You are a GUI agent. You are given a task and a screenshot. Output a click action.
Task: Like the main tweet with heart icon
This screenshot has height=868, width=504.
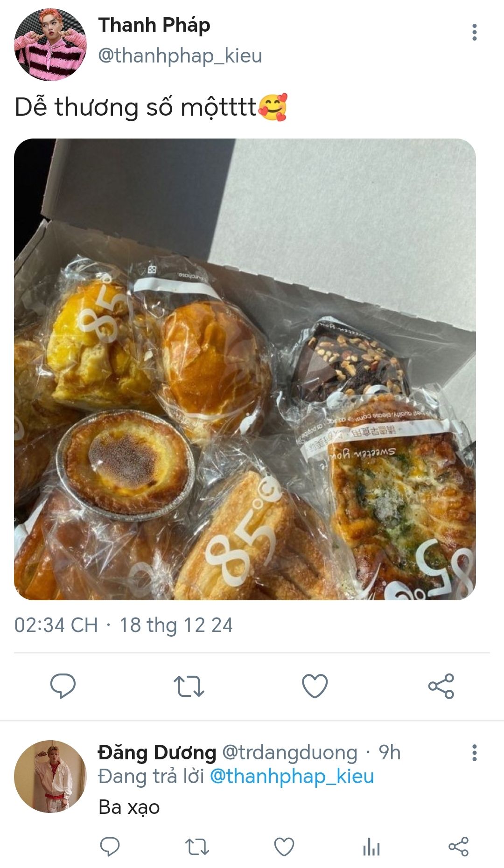click(x=315, y=686)
